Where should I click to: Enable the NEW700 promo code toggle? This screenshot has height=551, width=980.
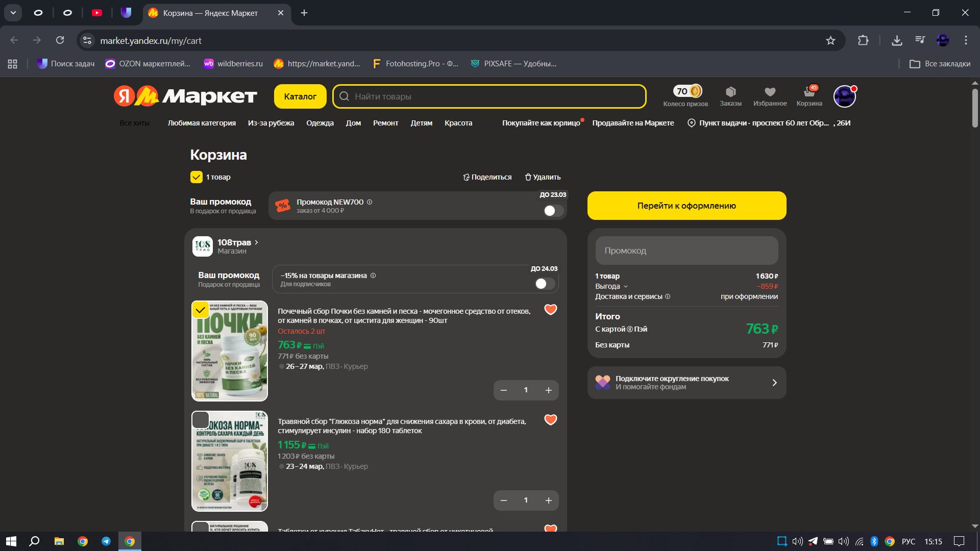point(553,211)
